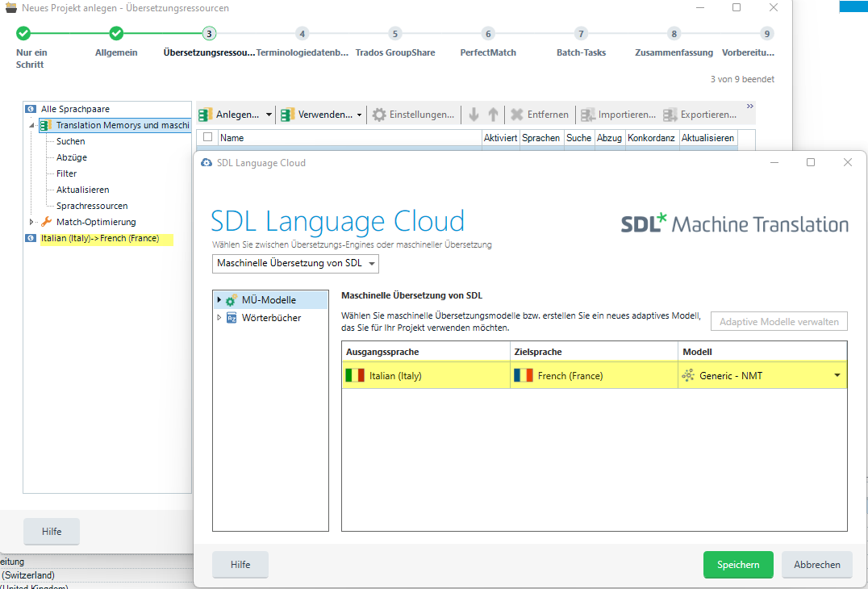Screen dimensions: 868x589
Task: Click the move up arrow icon
Action: [493, 115]
